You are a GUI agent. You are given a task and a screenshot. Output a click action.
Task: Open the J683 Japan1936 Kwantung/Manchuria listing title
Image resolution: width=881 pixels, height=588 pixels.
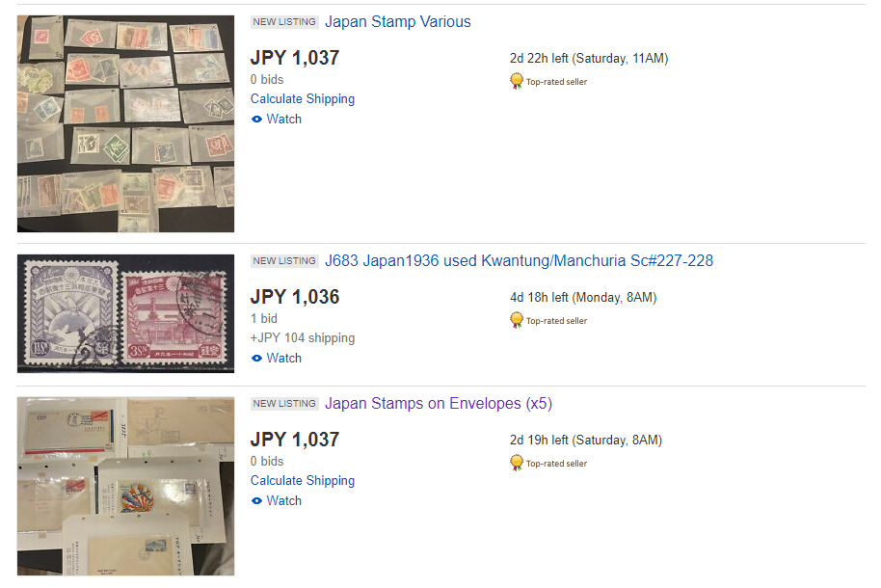519,261
